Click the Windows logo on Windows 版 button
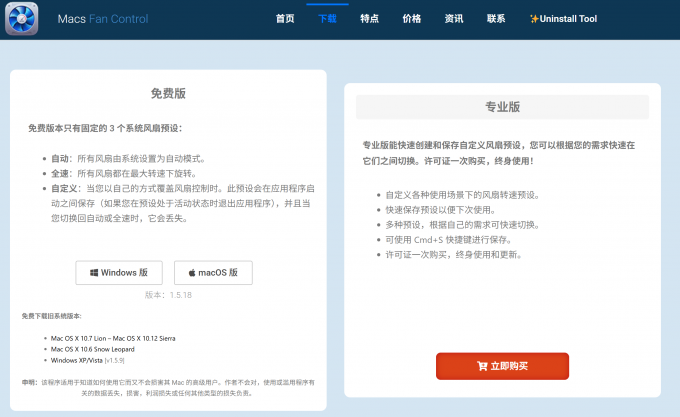The width and height of the screenshot is (680, 417). click(x=94, y=273)
